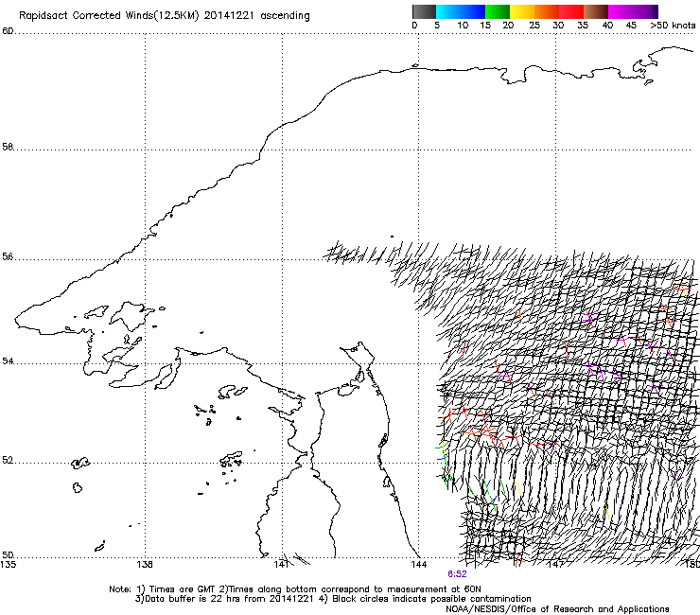Click the yellow 20-25 knots color swatch

coord(522,11)
